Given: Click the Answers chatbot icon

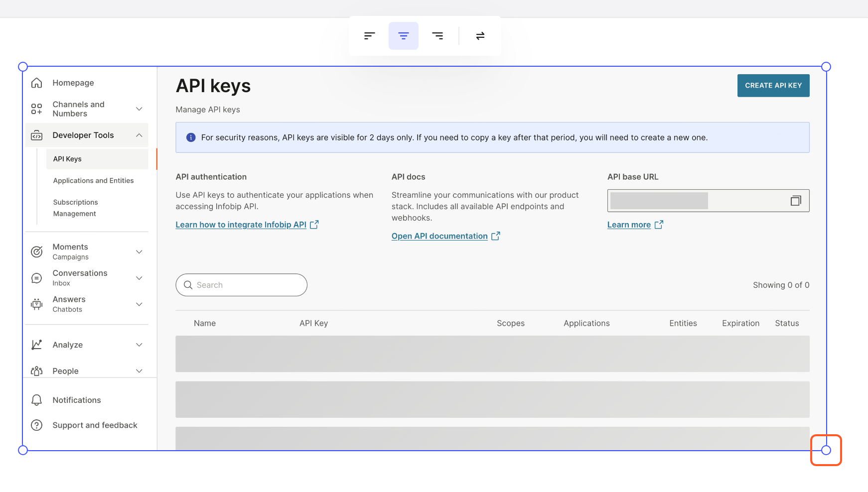Looking at the screenshot, I should click(x=37, y=304).
